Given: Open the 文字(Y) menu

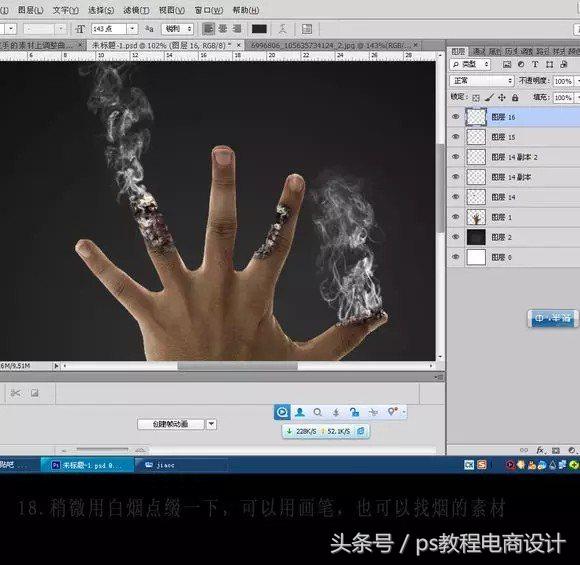Looking at the screenshot, I should (x=65, y=10).
